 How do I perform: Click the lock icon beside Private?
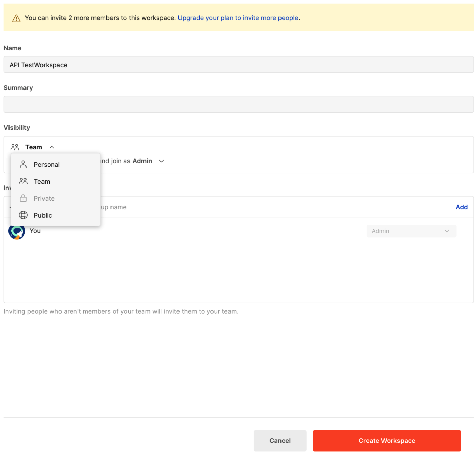(23, 198)
